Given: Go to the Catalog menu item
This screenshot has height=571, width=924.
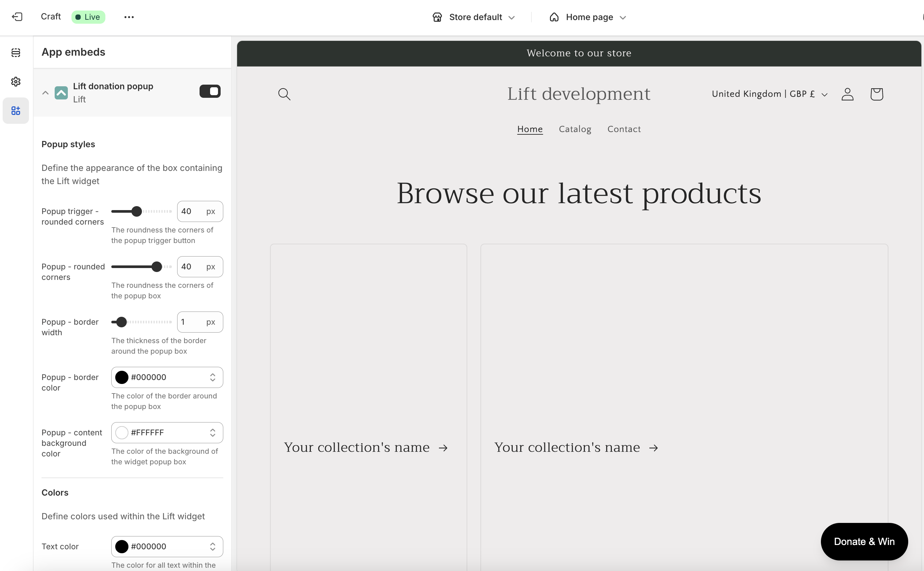Looking at the screenshot, I should click(575, 129).
